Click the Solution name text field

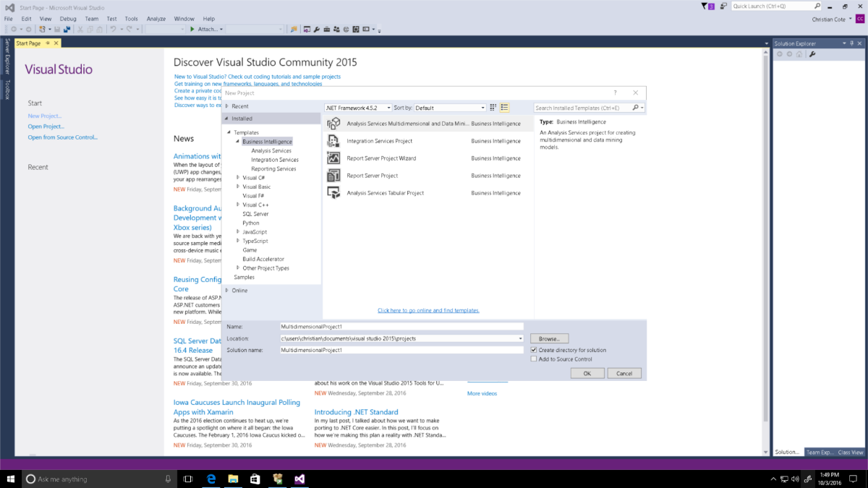[x=401, y=350]
